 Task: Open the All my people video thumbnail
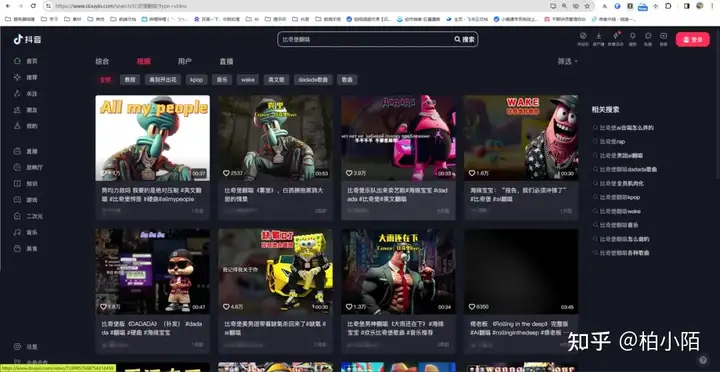click(152, 138)
